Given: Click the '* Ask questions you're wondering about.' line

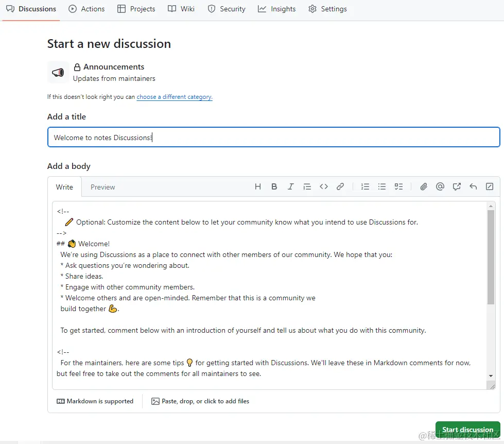Looking at the screenshot, I should pos(125,265).
